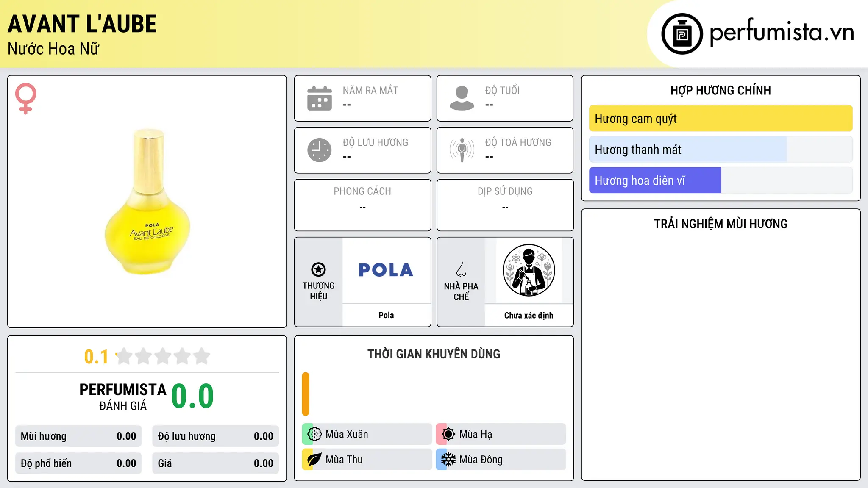
Task: Click the person icon beside Độ tuổi
Action: (x=462, y=98)
